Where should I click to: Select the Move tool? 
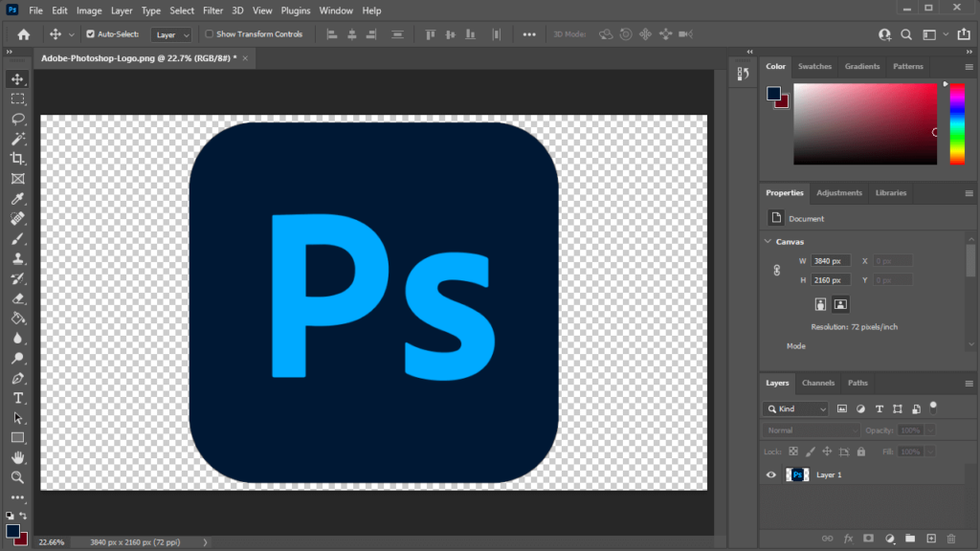pos(17,79)
